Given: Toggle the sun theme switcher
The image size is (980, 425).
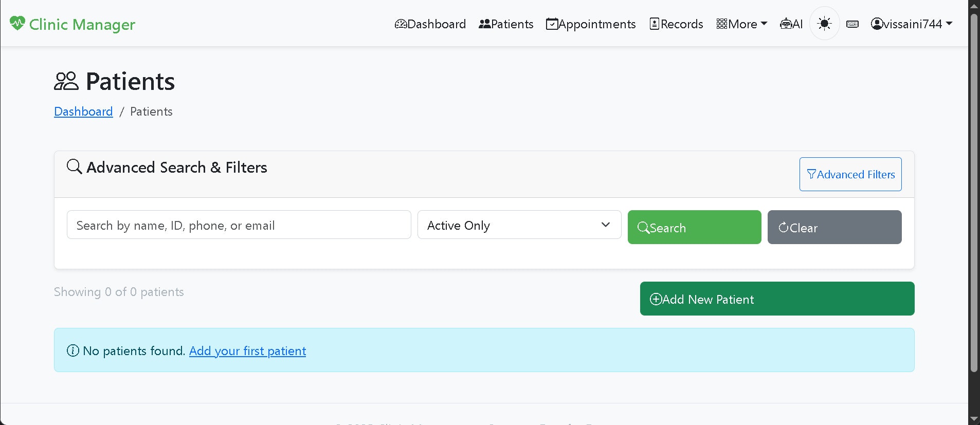Looking at the screenshot, I should pyautogui.click(x=824, y=24).
